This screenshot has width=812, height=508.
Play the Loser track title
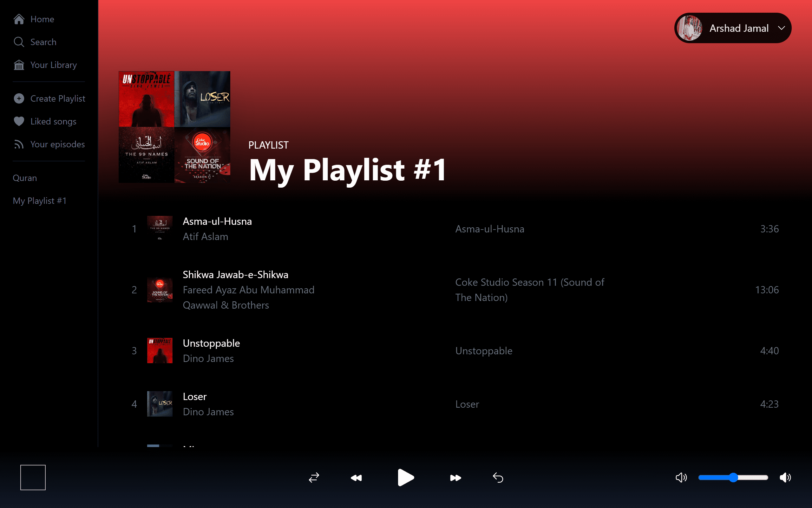(x=195, y=397)
